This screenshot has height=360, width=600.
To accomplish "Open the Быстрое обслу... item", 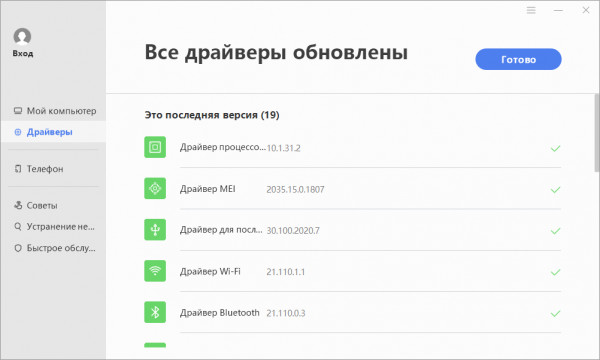I will click(x=53, y=248).
